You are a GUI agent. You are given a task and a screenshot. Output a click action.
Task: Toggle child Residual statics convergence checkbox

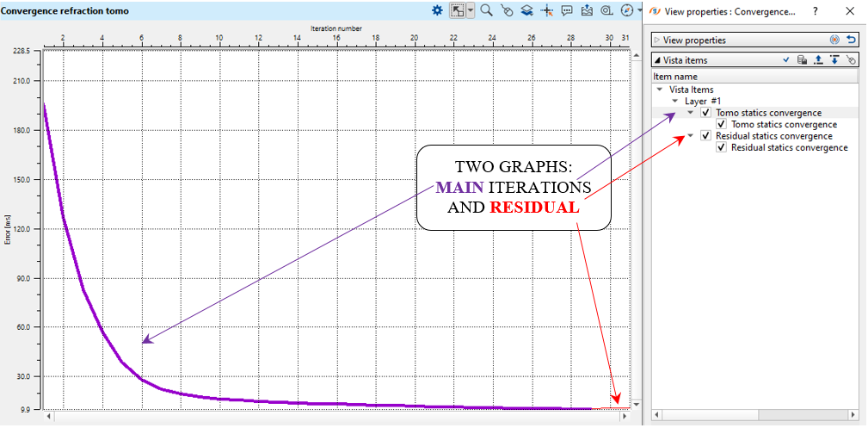722,147
